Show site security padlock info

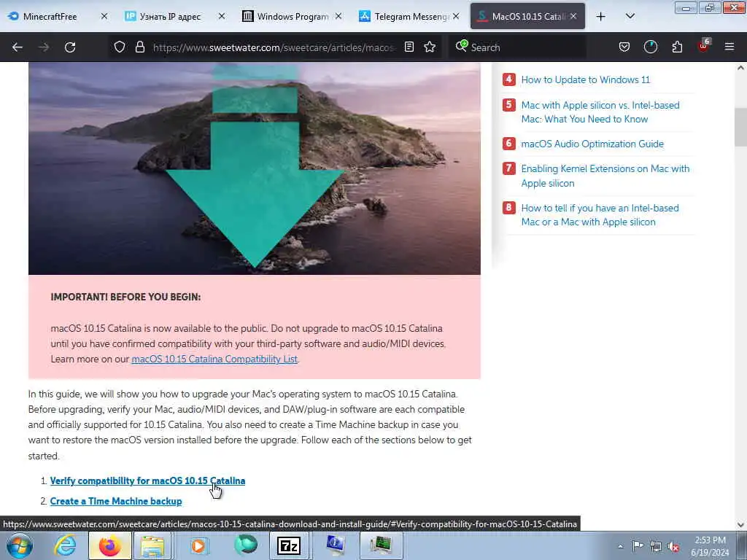coord(139,47)
